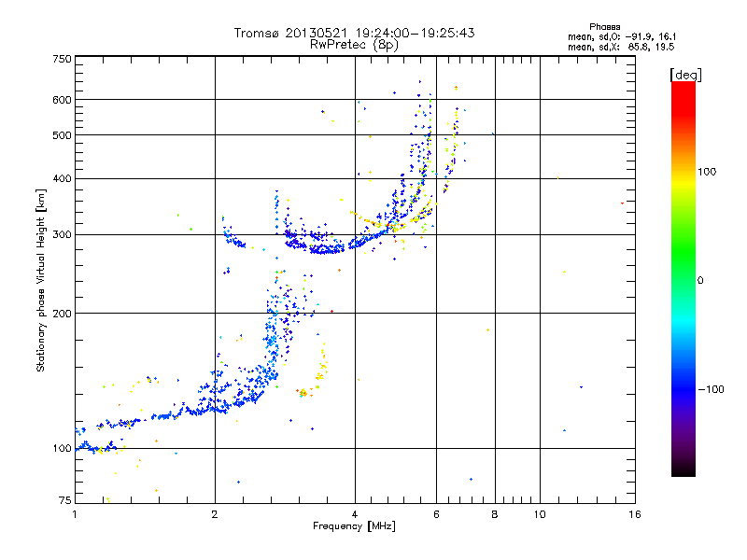Click the y-axis tick label '750'

click(x=62, y=59)
